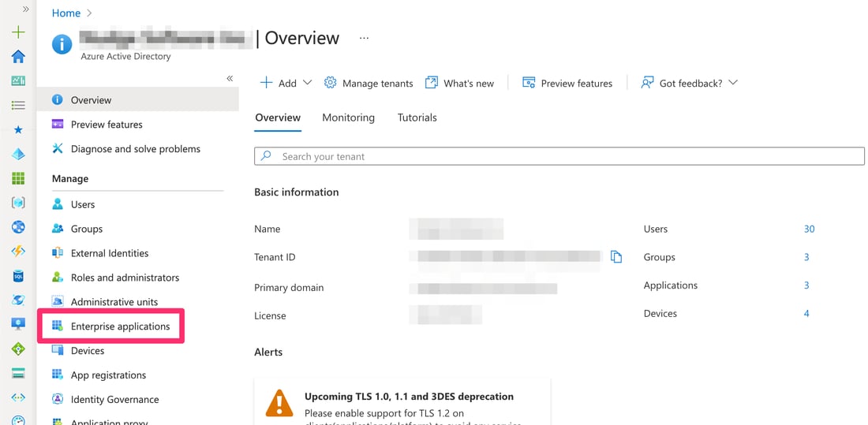The width and height of the screenshot is (868, 425).
Task: Open the App Services globe icon
Action: point(18,227)
